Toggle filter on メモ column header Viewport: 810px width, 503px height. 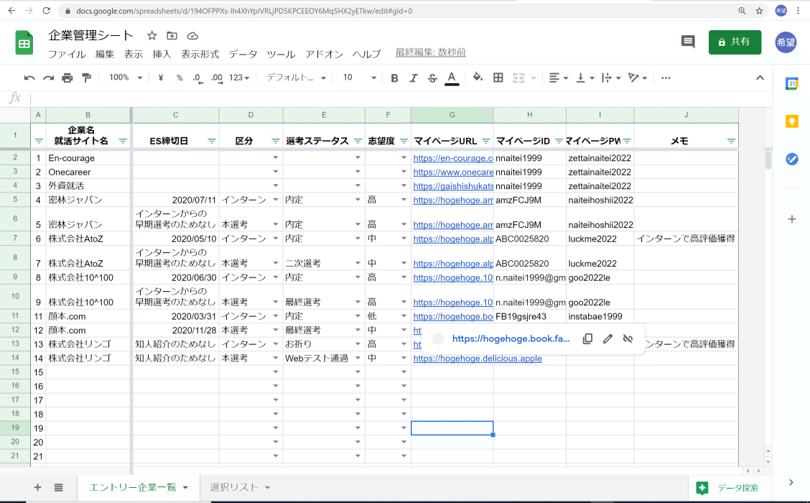(731, 141)
